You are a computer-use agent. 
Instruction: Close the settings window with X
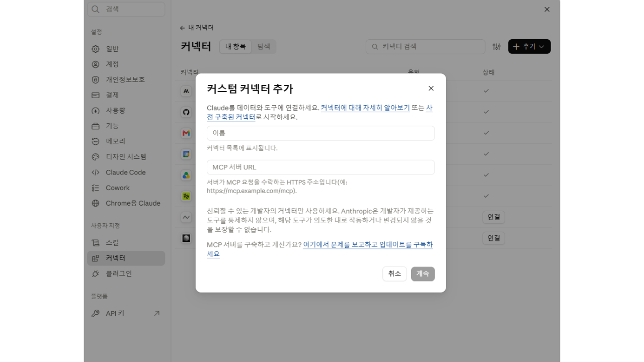[x=547, y=10]
